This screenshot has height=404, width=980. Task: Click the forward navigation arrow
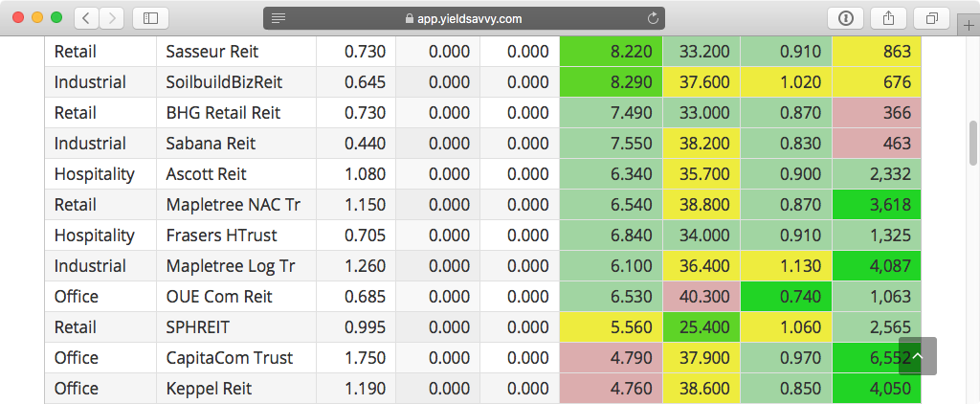(112, 18)
